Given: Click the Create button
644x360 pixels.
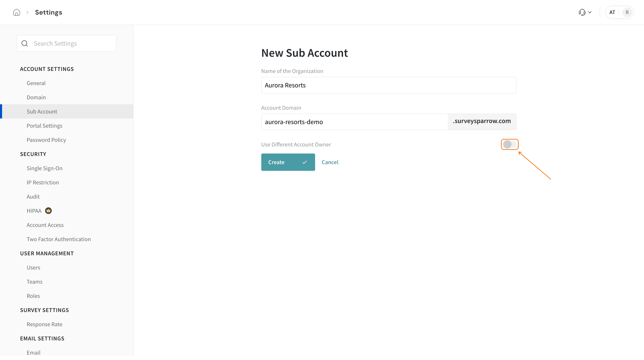Looking at the screenshot, I should 288,162.
